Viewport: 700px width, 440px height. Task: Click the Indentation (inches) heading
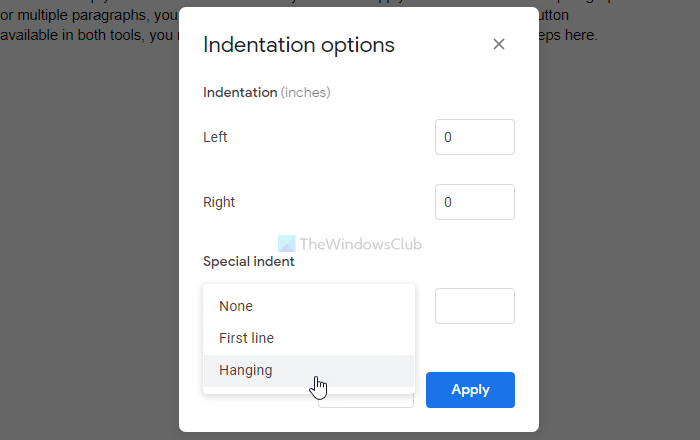point(266,93)
